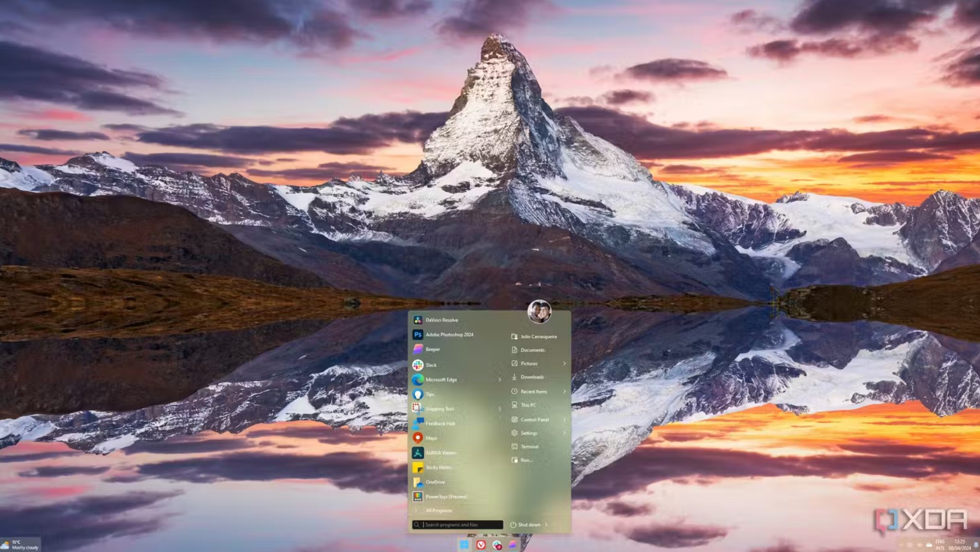
Task: Open the Beeper app
Action: click(433, 349)
